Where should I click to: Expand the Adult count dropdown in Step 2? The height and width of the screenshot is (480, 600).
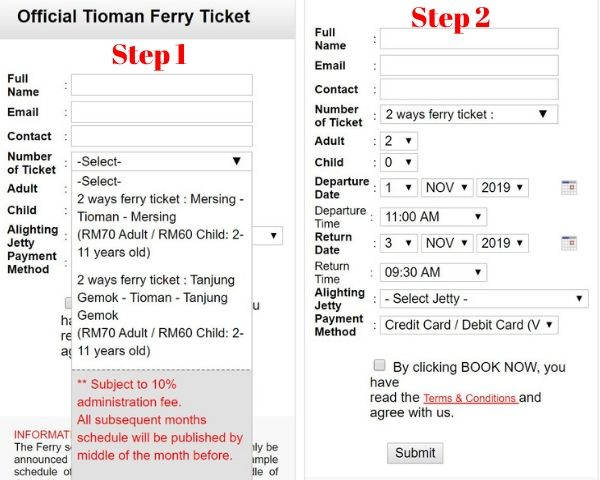(x=398, y=142)
